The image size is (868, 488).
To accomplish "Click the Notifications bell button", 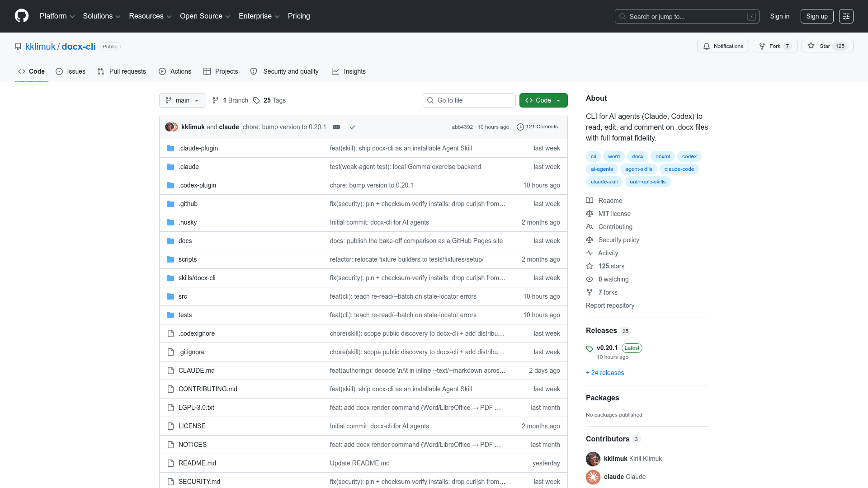I will click(x=723, y=46).
